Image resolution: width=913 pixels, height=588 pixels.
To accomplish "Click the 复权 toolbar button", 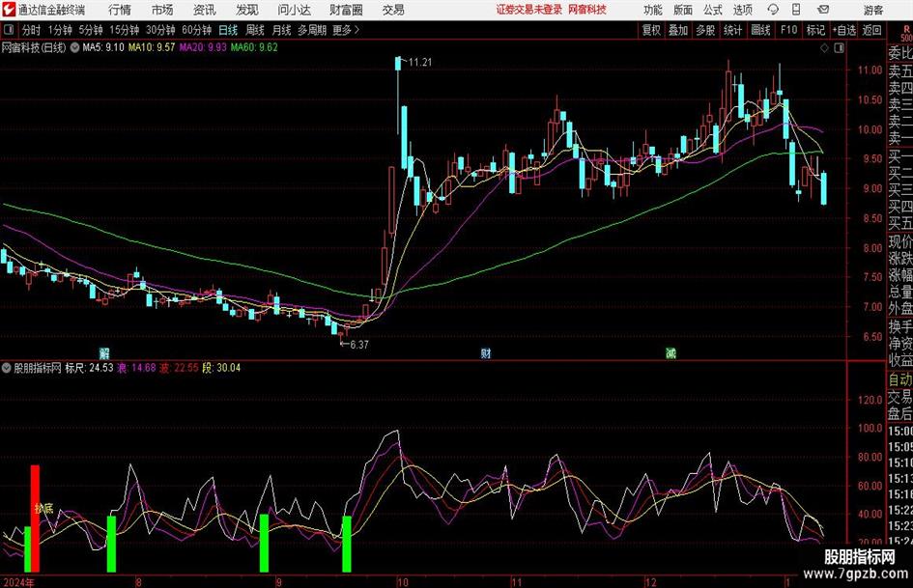I will pyautogui.click(x=651, y=30).
